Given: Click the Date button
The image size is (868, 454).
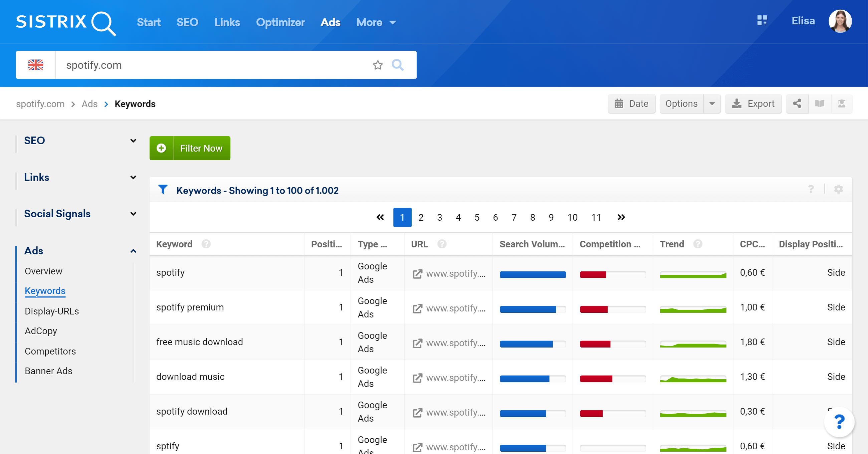Looking at the screenshot, I should (x=631, y=103).
